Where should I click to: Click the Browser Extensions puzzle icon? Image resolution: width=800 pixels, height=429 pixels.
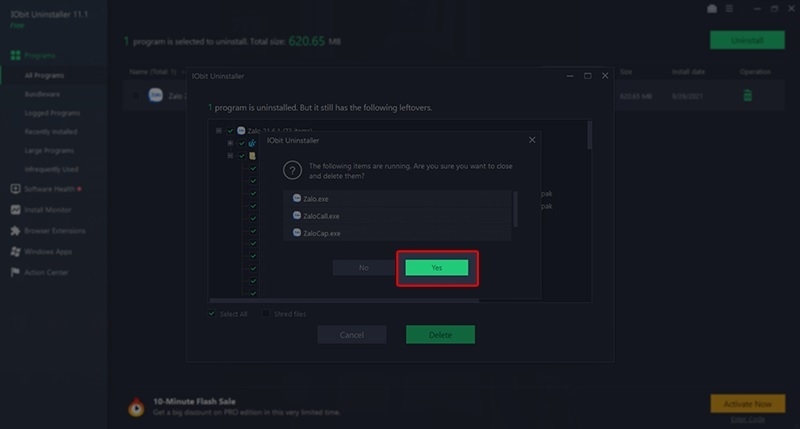(16, 230)
